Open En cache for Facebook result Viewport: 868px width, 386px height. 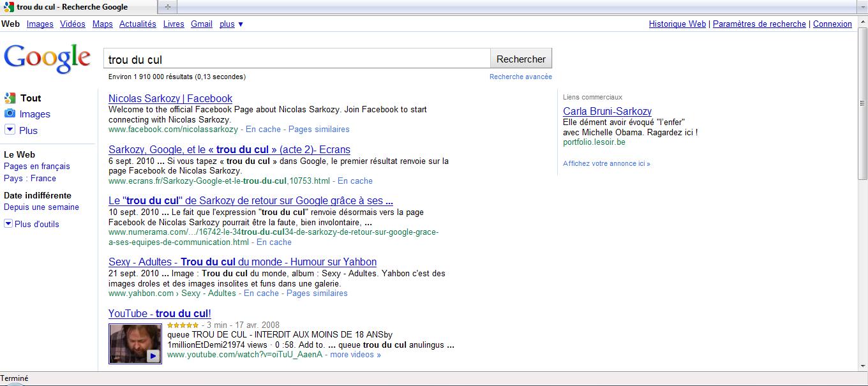pos(263,129)
